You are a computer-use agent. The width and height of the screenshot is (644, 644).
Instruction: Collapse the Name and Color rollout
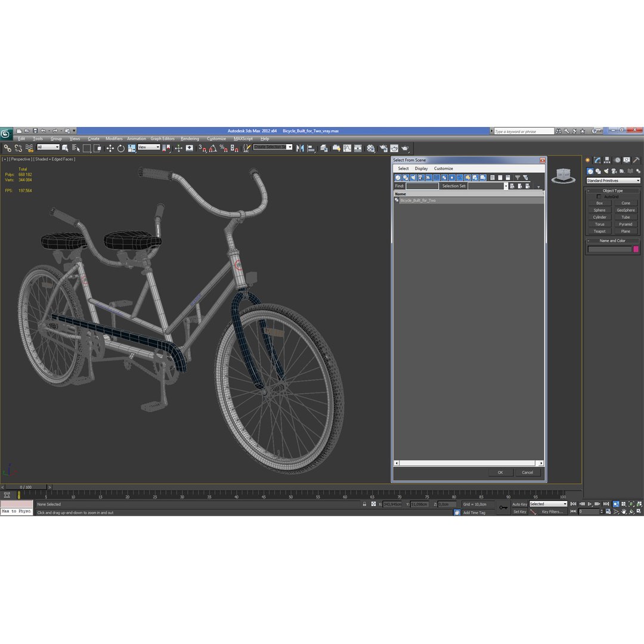pos(612,241)
